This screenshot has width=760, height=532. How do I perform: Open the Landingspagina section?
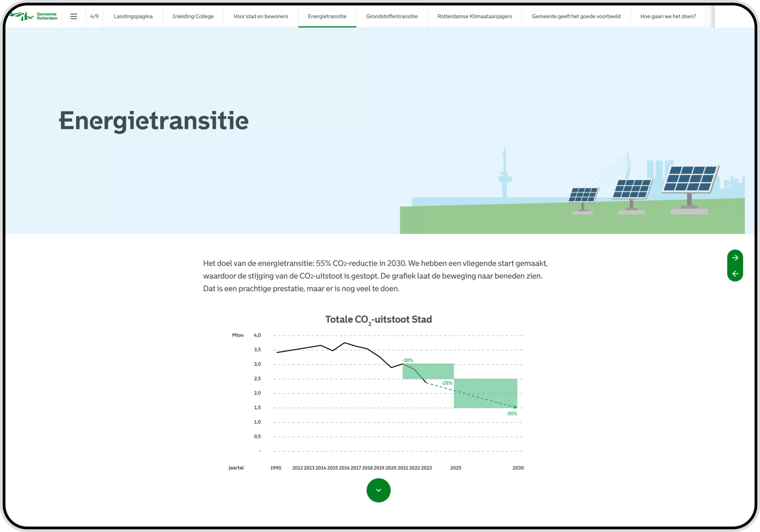[x=133, y=16]
